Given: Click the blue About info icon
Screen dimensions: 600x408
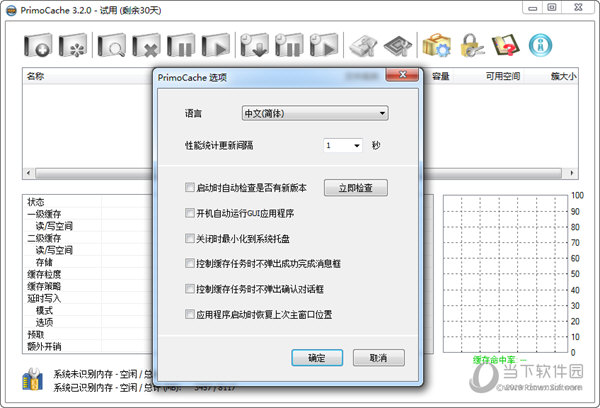Looking at the screenshot, I should click(x=540, y=45).
